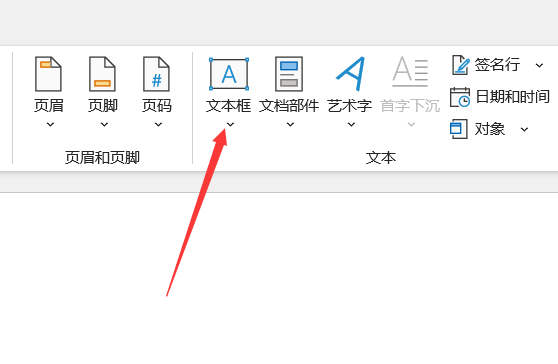
Task: Open the 艺术字 dropdown chevron
Action: tap(351, 125)
